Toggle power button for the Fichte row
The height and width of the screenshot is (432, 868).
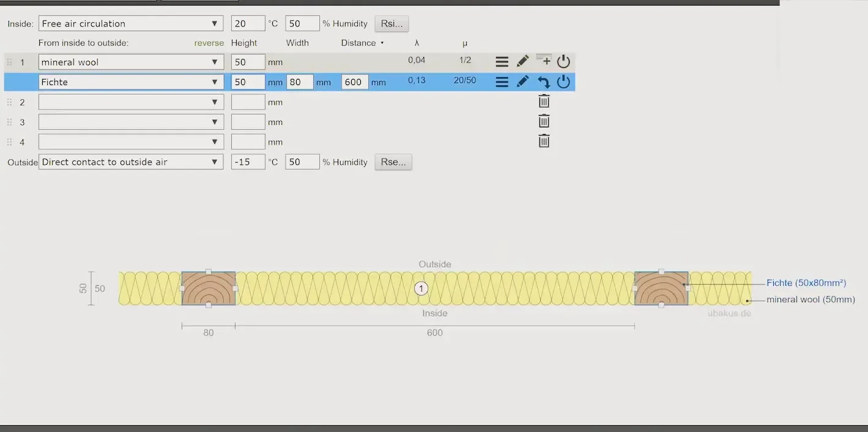tap(563, 82)
